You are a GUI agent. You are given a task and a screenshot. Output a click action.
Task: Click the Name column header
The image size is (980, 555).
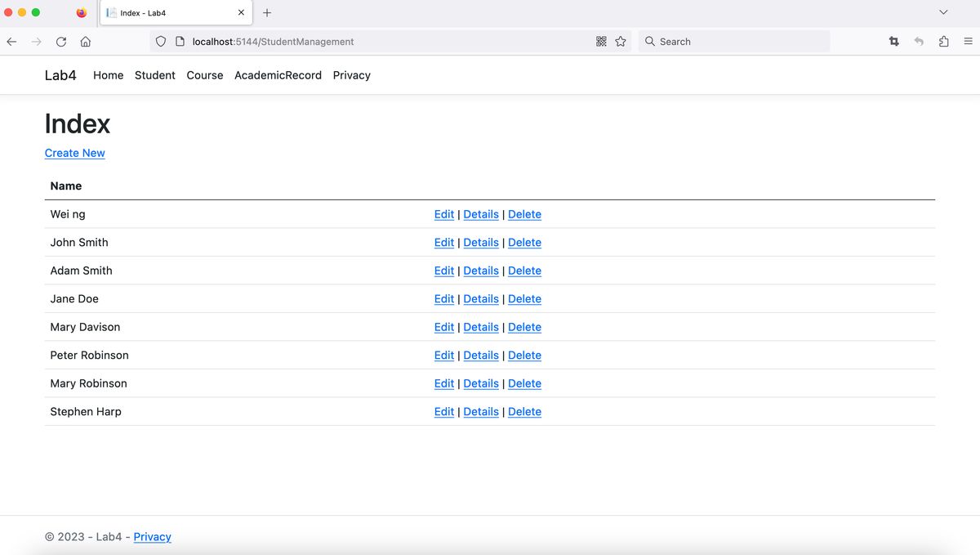[x=66, y=186]
